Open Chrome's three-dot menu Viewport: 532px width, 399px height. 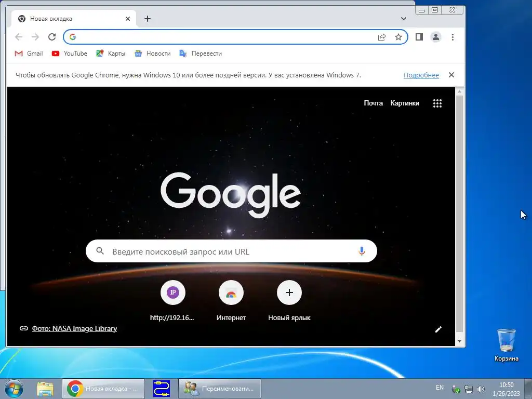[x=453, y=37]
